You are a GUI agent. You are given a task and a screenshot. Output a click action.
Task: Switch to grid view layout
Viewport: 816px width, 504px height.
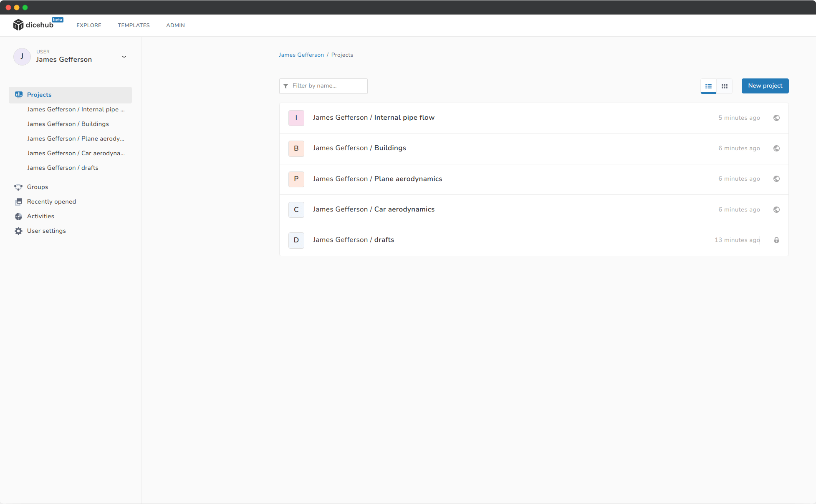[x=725, y=86]
